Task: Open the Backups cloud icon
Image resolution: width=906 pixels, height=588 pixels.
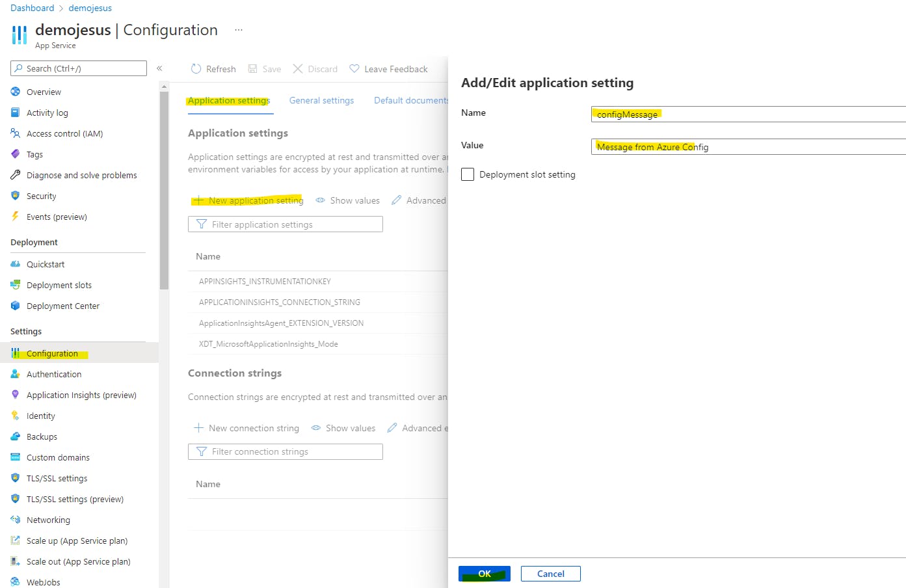Action: (16, 436)
